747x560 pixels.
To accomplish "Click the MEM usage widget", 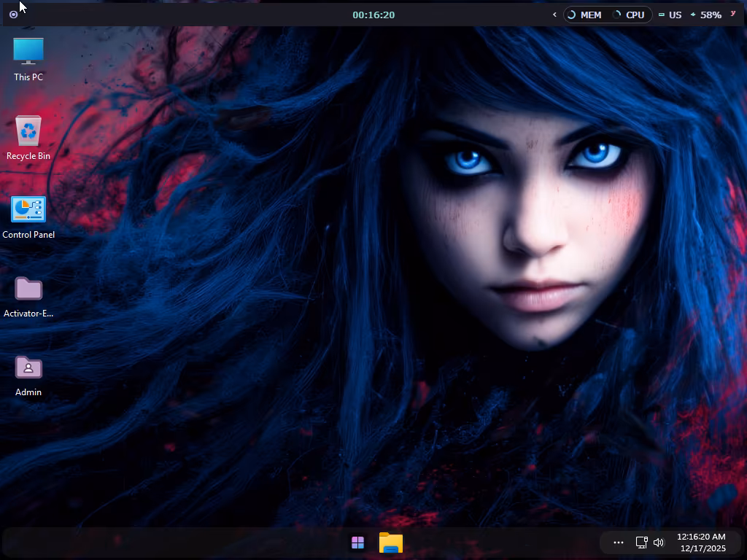I will pyautogui.click(x=585, y=15).
